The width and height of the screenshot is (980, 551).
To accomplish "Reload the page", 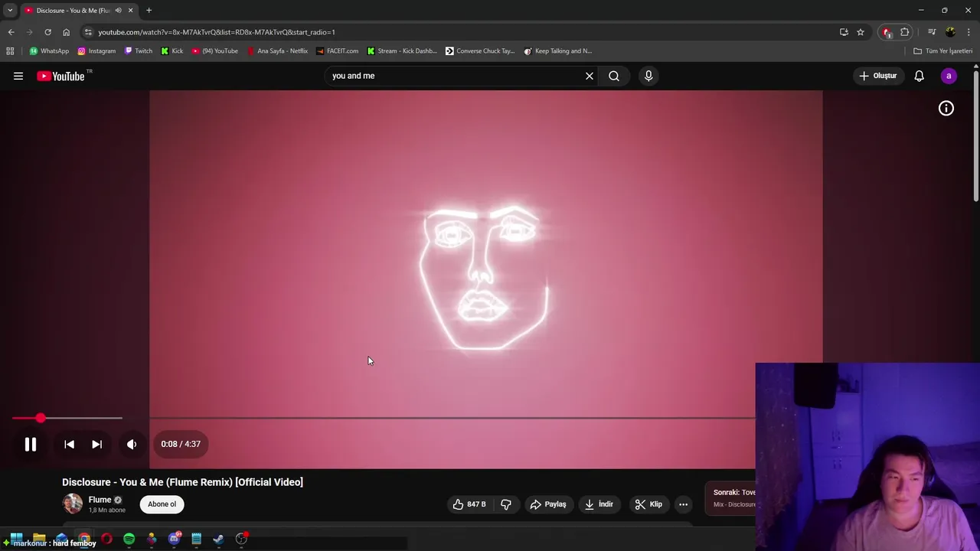I will click(47, 32).
